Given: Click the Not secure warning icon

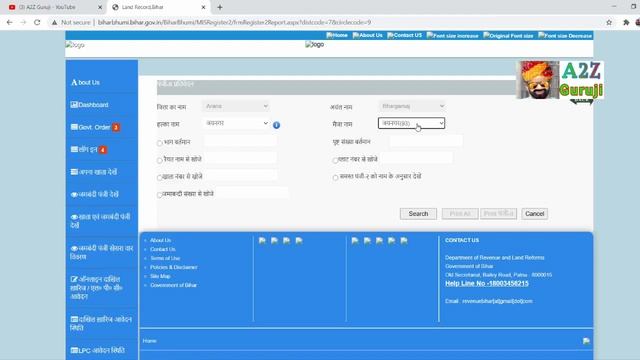Looking at the screenshot, I should [x=54, y=22].
